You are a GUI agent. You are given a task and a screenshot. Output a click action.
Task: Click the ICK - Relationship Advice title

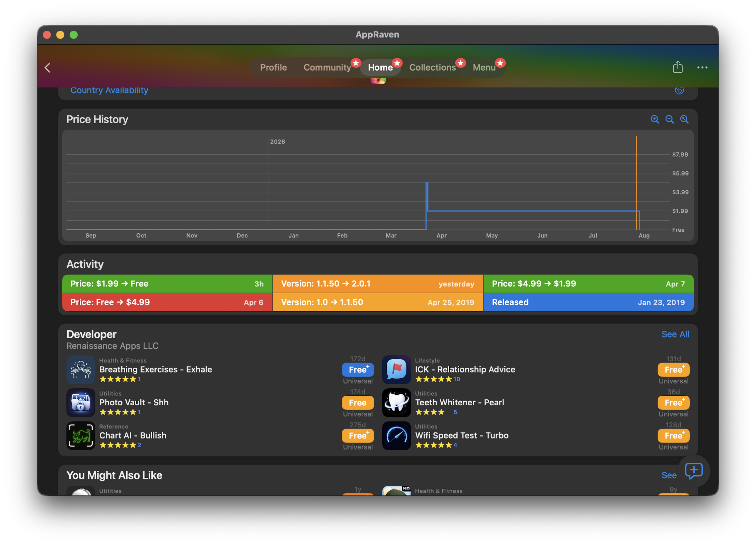465,370
